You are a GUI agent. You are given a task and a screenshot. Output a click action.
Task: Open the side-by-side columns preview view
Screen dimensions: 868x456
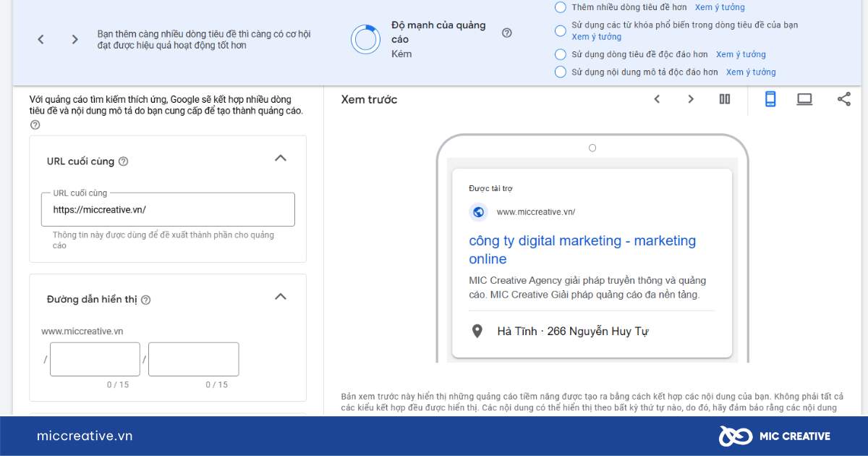tap(725, 99)
